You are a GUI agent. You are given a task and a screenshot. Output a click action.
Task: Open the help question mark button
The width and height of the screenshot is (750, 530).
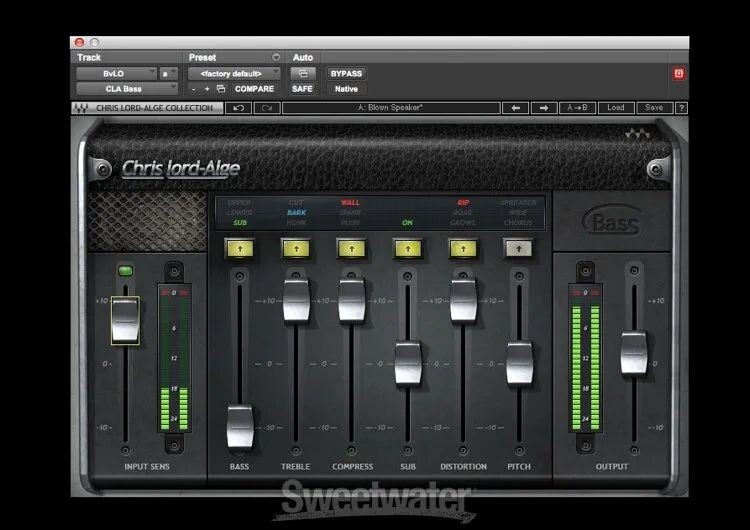point(681,108)
